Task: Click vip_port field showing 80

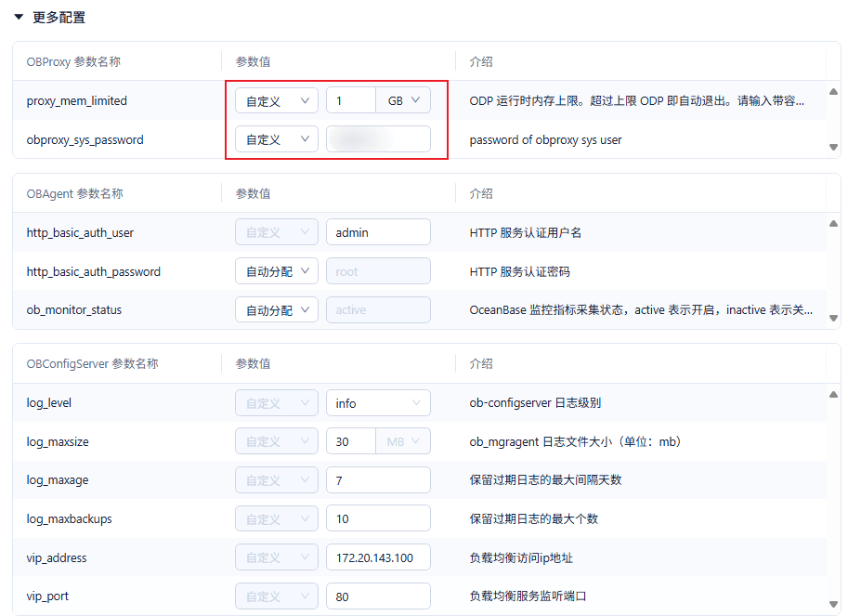Action: [x=378, y=596]
